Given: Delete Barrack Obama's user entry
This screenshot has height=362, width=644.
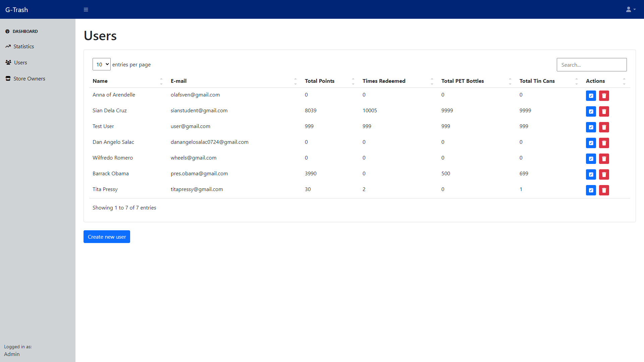Looking at the screenshot, I should pos(604,175).
